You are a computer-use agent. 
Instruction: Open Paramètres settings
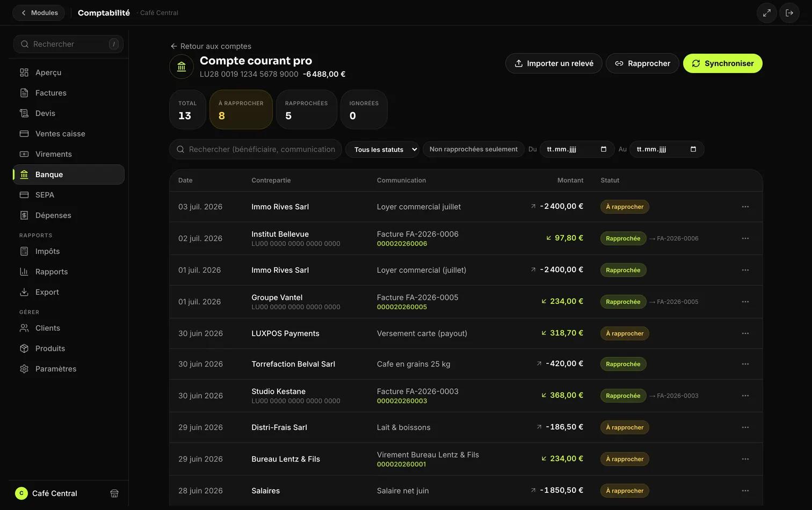click(69, 369)
